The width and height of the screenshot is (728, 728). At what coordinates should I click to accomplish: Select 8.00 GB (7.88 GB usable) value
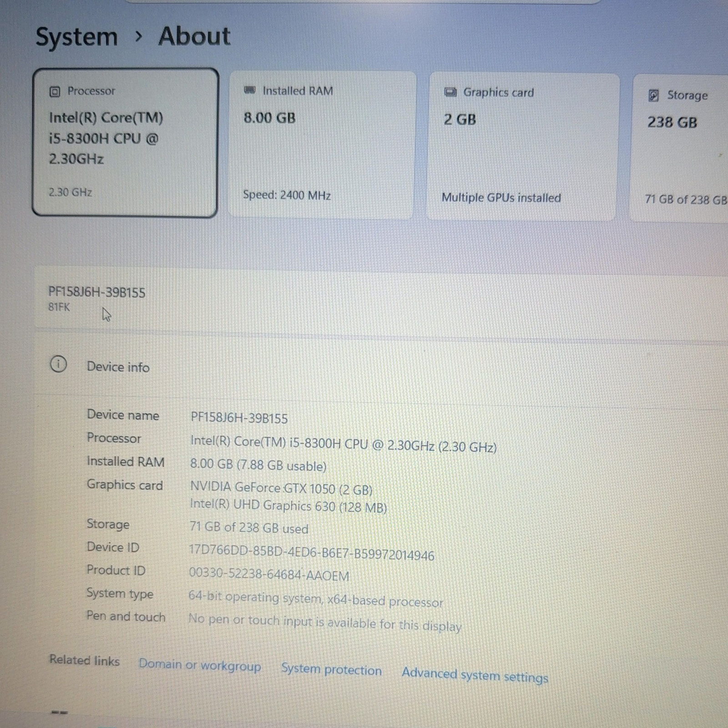(258, 465)
